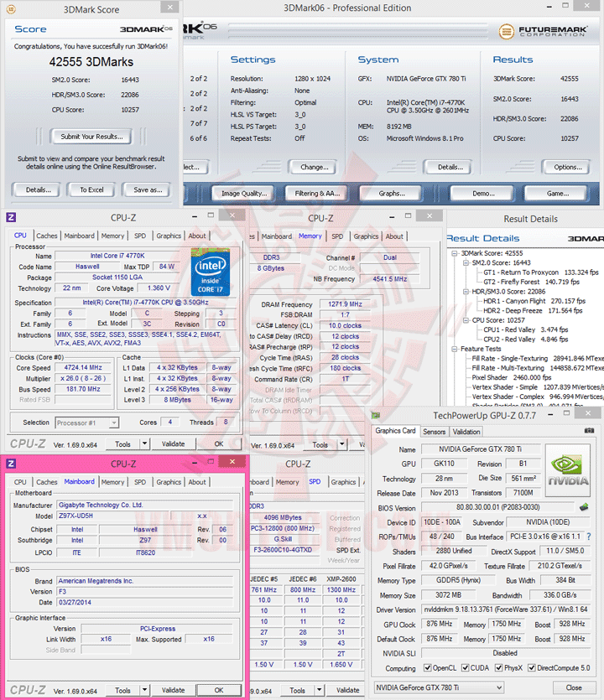The image size is (604, 700).
Task: Select GT1 - Return To Proxycon result row
Action: tap(540, 272)
